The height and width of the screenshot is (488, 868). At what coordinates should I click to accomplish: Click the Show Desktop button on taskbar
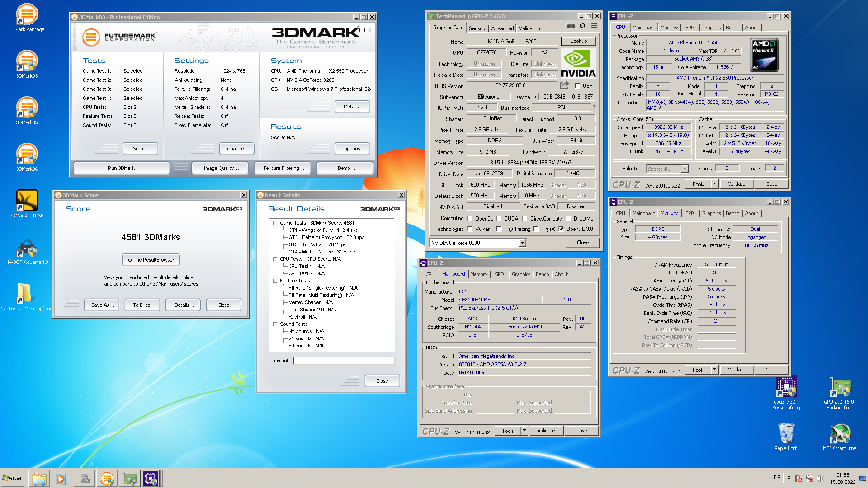click(x=863, y=479)
